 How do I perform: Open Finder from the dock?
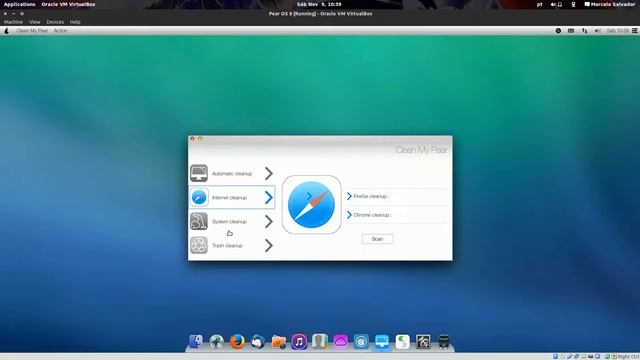[196, 342]
